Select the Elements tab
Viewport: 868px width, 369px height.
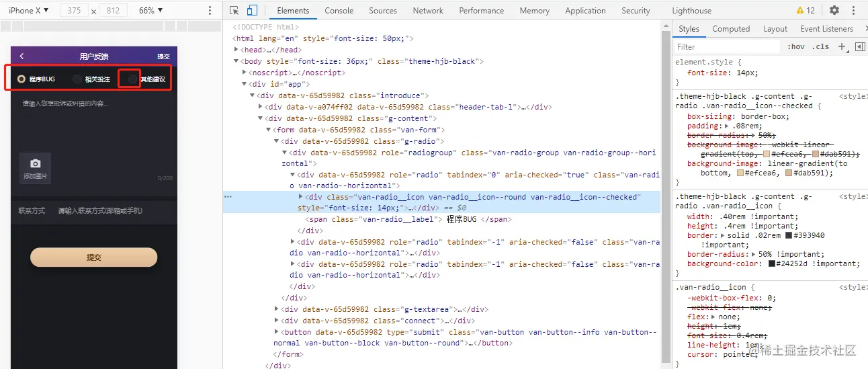click(x=293, y=10)
